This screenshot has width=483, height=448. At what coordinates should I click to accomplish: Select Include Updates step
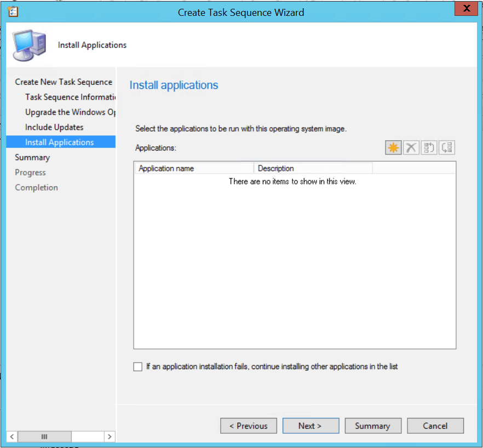click(54, 127)
